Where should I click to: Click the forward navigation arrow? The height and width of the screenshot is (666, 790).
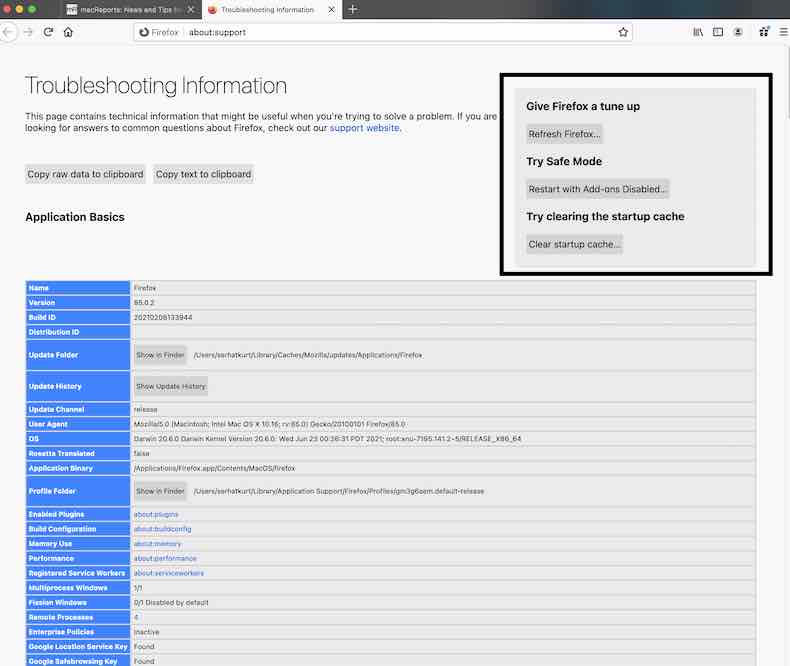(x=28, y=32)
